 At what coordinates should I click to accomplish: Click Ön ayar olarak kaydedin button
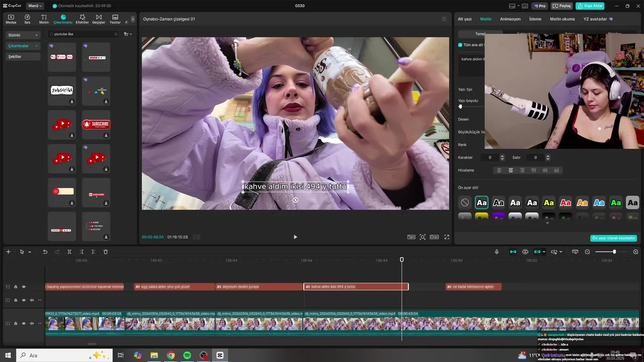click(614, 238)
